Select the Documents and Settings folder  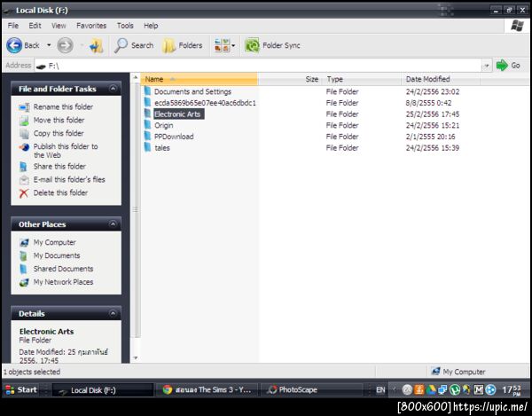tap(192, 91)
